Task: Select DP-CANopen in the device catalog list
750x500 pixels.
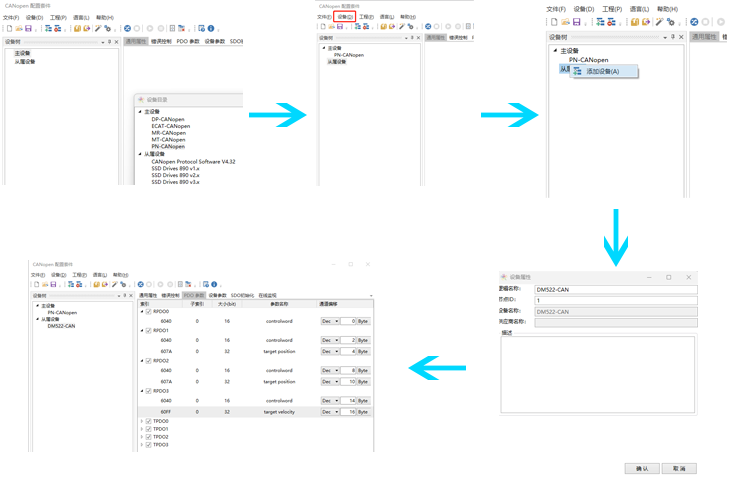Action: (x=168, y=119)
